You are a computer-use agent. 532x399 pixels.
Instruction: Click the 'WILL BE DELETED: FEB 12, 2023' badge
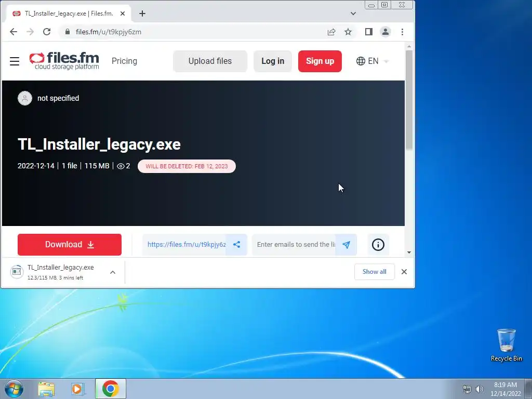tap(187, 166)
